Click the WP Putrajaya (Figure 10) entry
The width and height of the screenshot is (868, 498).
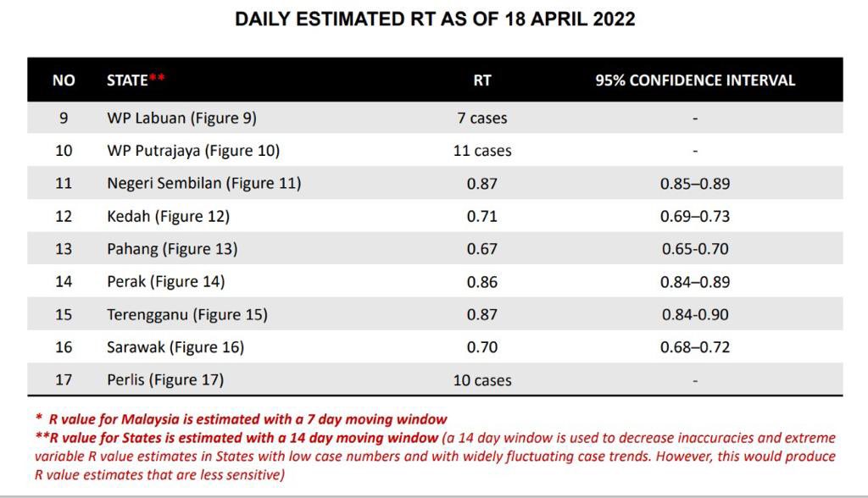(x=193, y=151)
